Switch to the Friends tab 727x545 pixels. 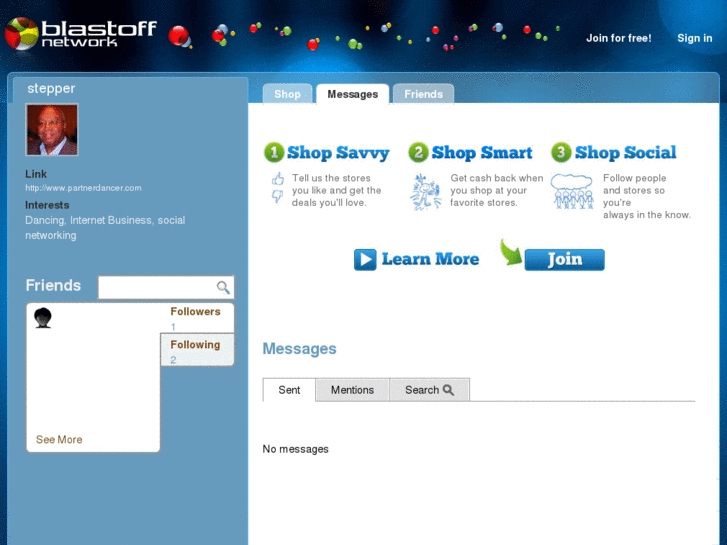point(423,94)
